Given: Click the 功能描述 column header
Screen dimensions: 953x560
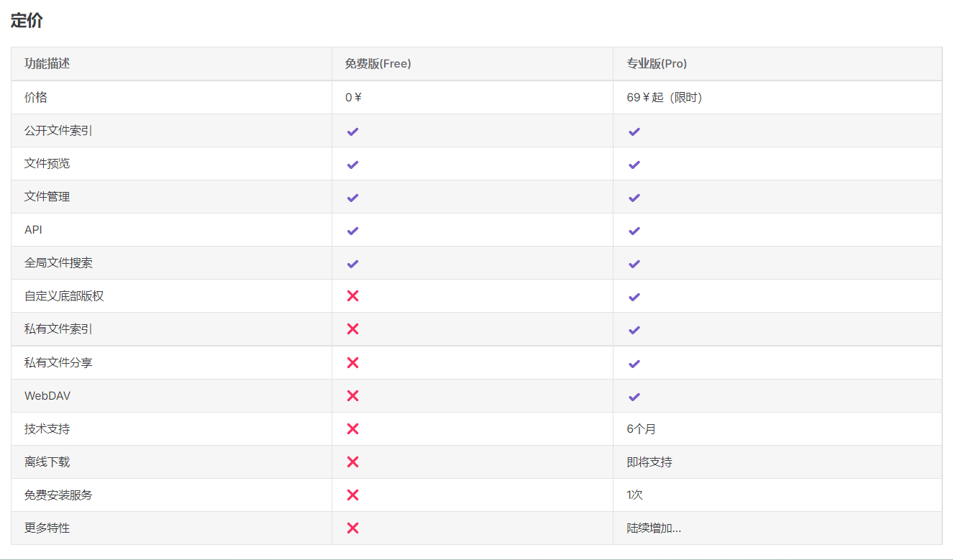Looking at the screenshot, I should [47, 64].
